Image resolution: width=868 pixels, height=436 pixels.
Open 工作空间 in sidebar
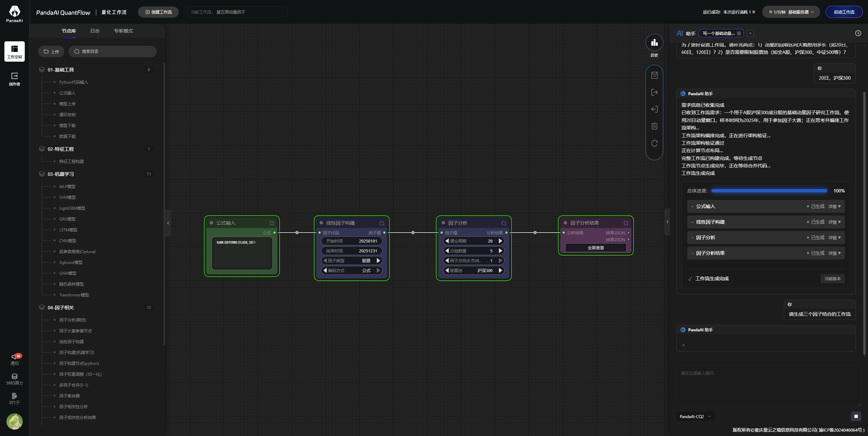pos(15,51)
